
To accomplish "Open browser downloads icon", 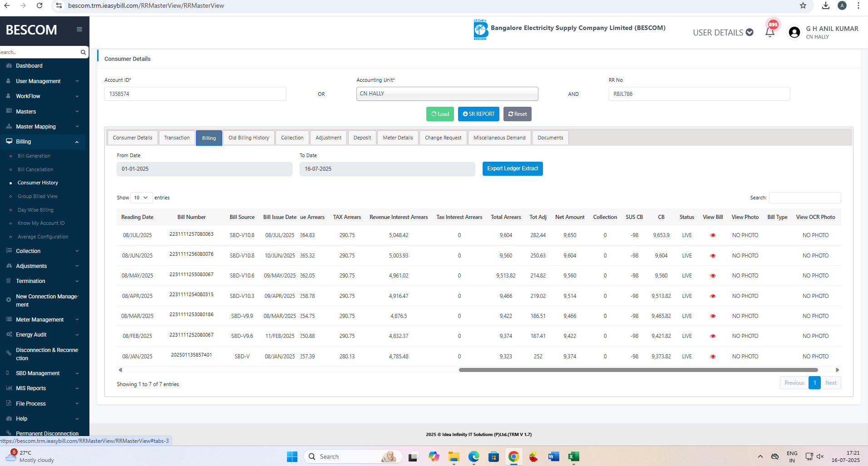I will click(x=826, y=5).
